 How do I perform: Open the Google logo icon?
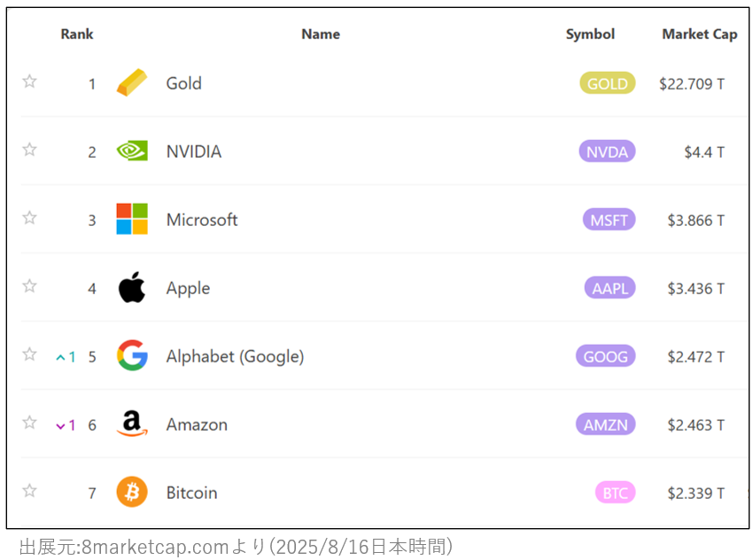click(x=132, y=355)
